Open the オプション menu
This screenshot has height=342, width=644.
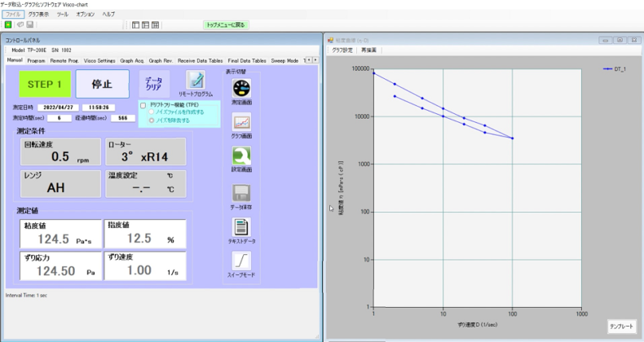pyautogui.click(x=85, y=15)
